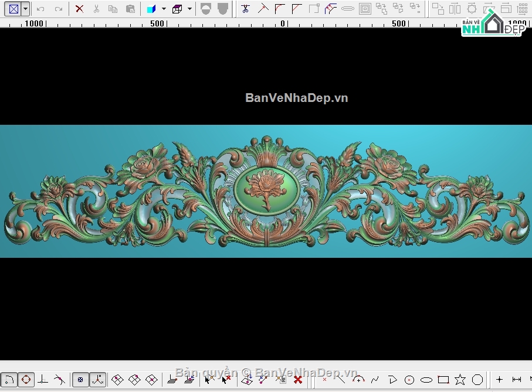Screen dimensions: 532x392
Task: Click the Undo arrow icon
Action: click(x=40, y=9)
